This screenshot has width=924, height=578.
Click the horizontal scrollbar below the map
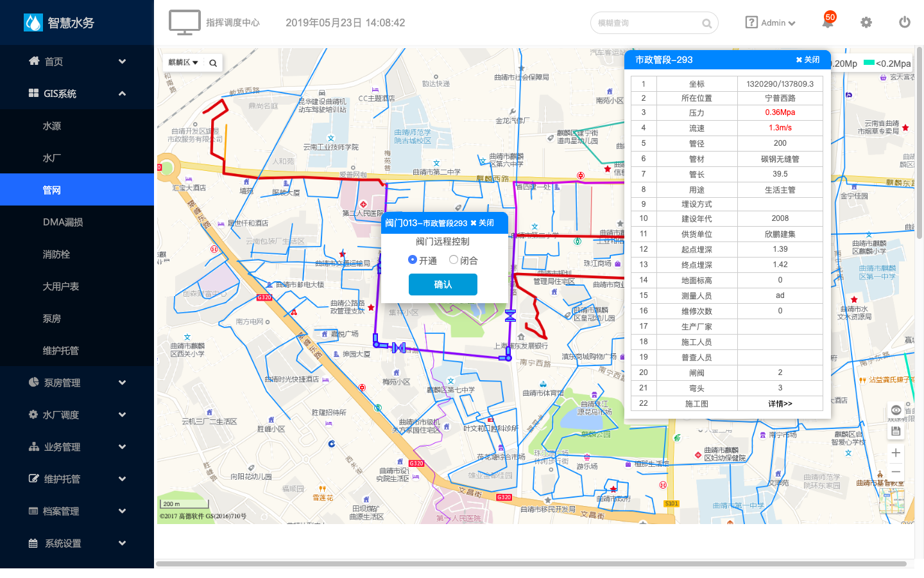[x=531, y=565]
